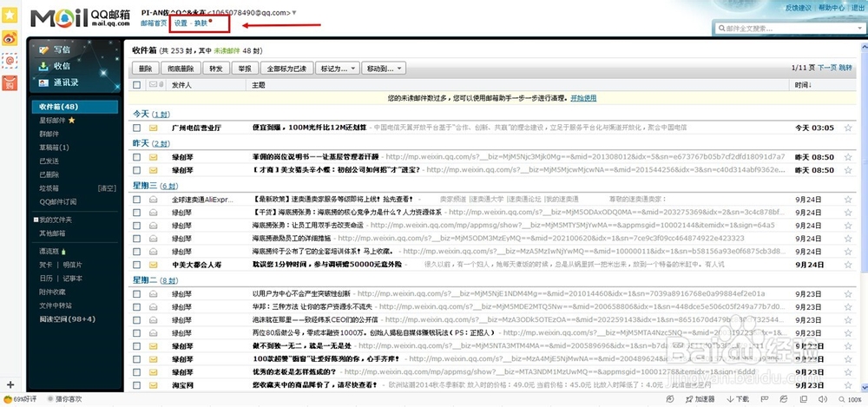Open the 标记为... dropdown
This screenshot has width=868, height=407.
(x=339, y=69)
